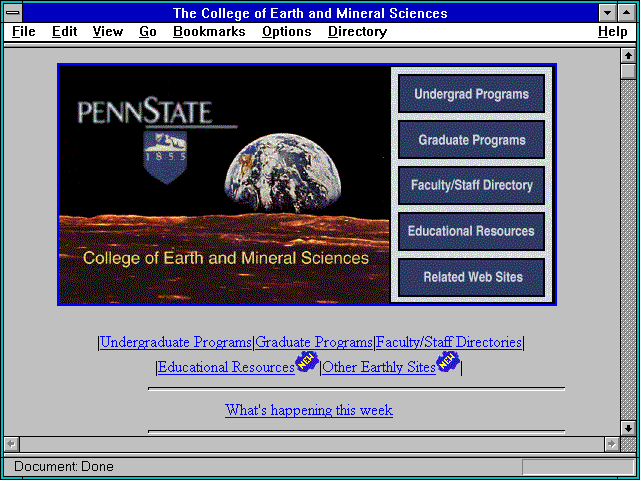Open the window control menu box
Image resolution: width=640 pixels, height=480 pixels.
click(13, 13)
